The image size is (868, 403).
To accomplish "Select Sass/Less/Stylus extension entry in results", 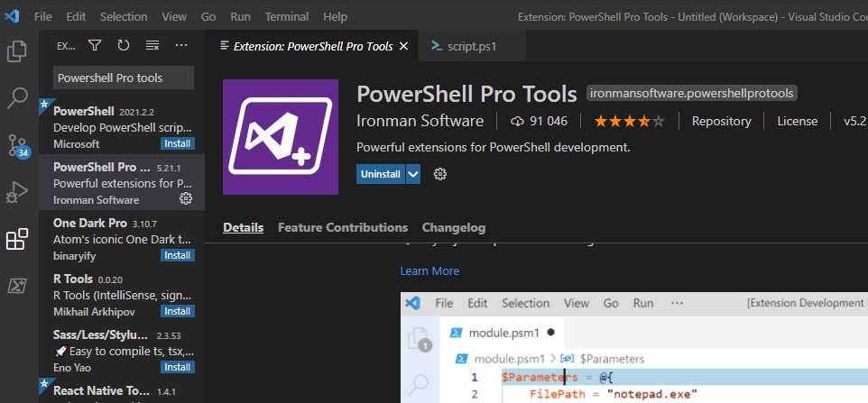I will tap(122, 350).
